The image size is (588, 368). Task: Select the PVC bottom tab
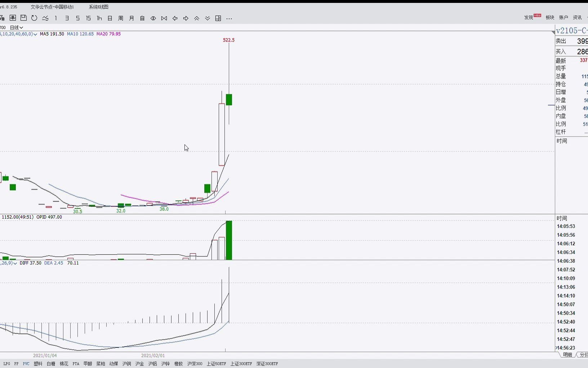coord(26,364)
